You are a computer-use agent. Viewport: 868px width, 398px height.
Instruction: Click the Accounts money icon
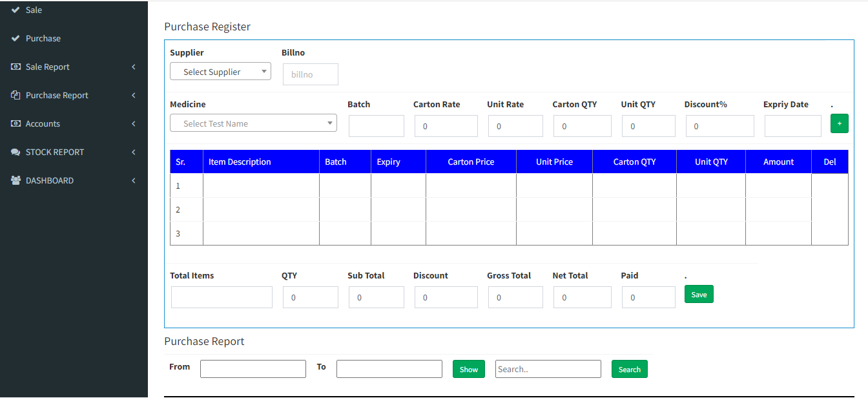(15, 124)
